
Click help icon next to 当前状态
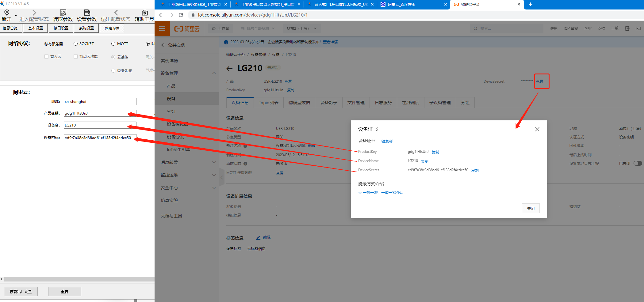coord(245,164)
